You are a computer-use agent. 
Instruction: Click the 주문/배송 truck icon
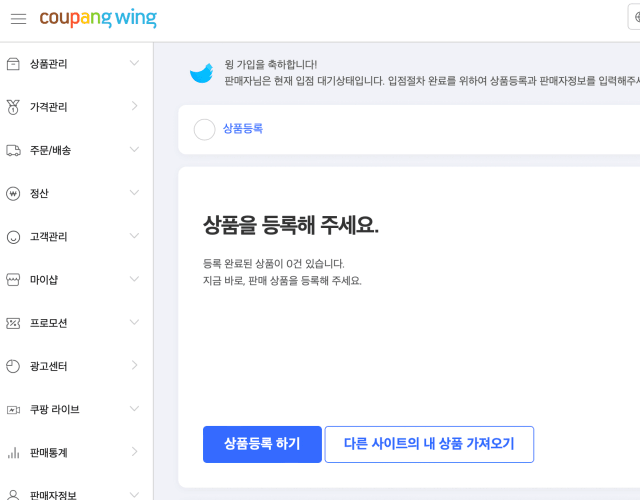tap(13, 150)
